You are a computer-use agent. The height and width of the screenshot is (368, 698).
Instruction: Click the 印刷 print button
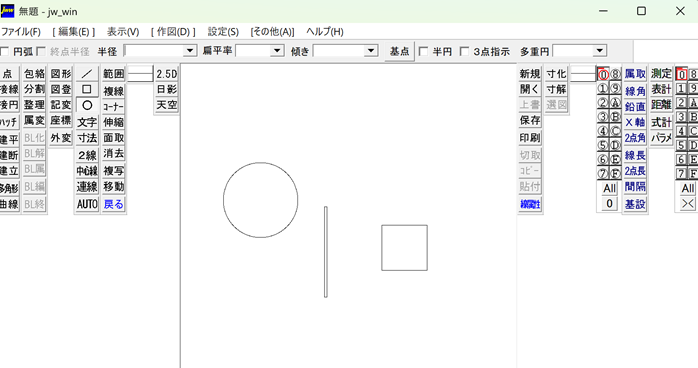[530, 138]
